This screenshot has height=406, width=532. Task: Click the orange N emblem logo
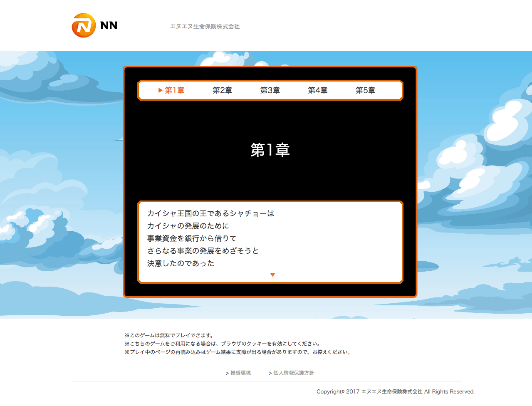point(84,26)
